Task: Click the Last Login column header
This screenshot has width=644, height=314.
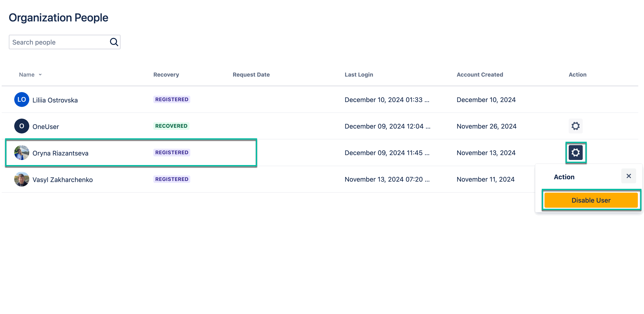Action: [x=358, y=74]
